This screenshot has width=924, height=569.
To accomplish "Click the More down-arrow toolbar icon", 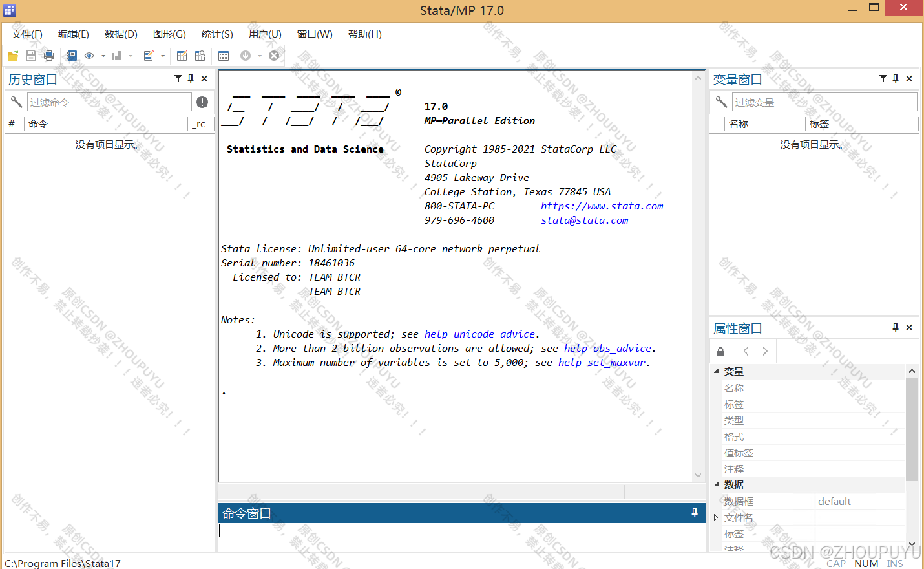I will click(x=246, y=56).
